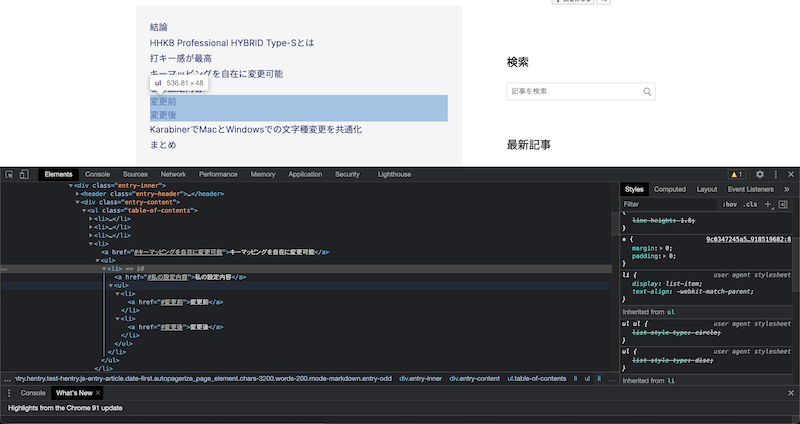This screenshot has width=800, height=424.
Task: Click the 変更後 link on the page
Action: click(x=163, y=115)
